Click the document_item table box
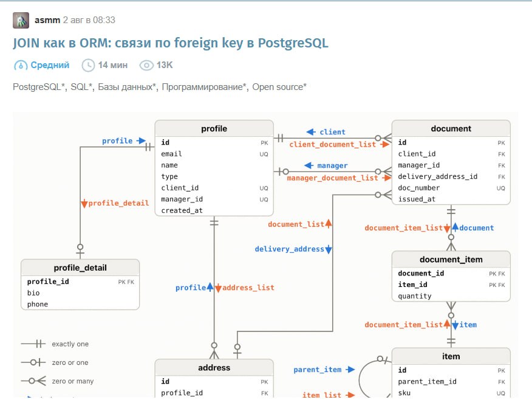 (x=451, y=276)
